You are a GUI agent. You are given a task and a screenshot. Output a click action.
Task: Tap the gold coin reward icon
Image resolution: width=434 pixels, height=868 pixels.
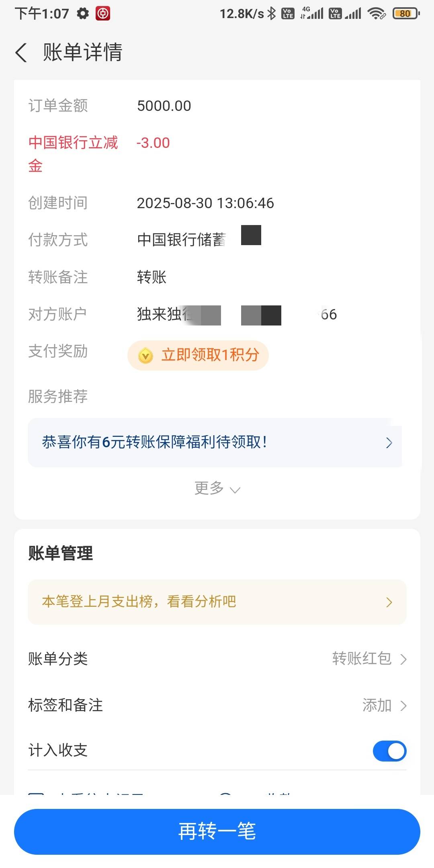coord(145,355)
